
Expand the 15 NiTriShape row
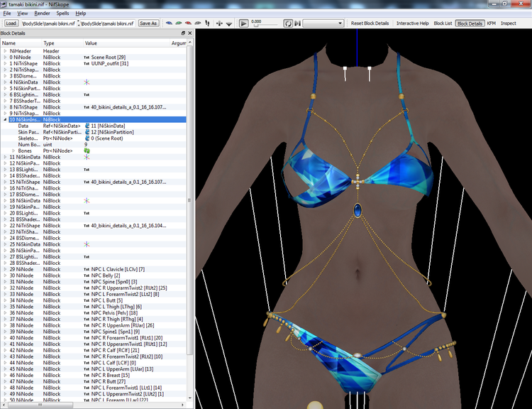pos(5,182)
